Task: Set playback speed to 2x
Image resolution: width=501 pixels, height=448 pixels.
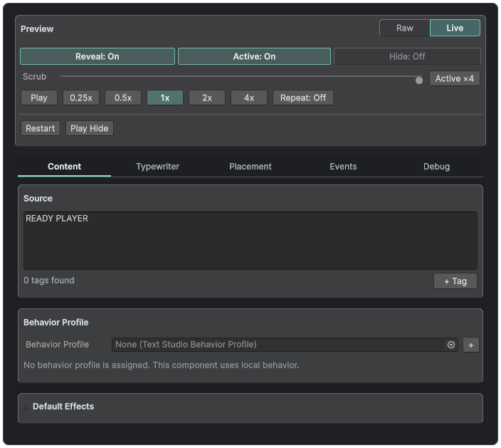Action: (207, 98)
